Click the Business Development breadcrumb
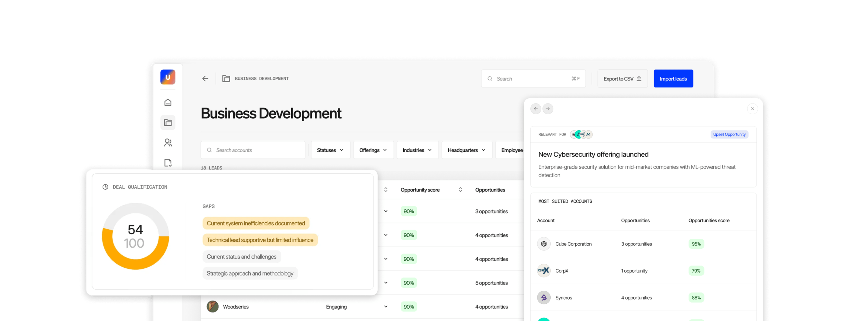The image size is (868, 321). 261,79
